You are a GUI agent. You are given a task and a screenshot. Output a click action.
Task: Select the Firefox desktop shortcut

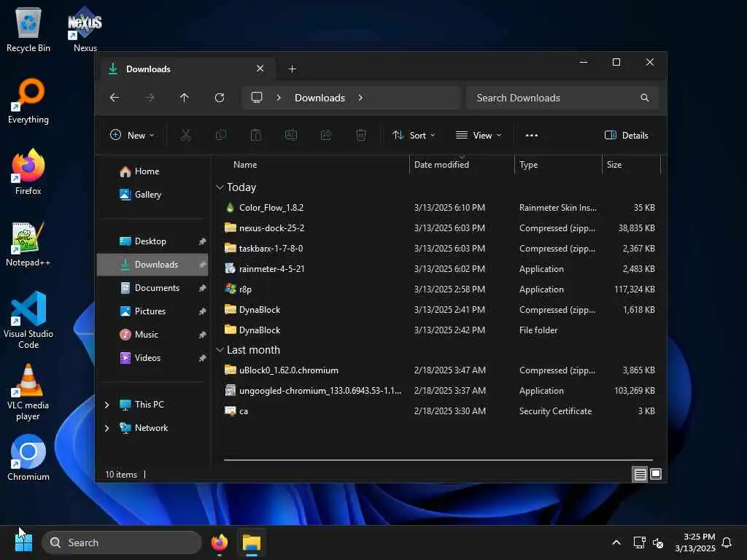point(28,172)
